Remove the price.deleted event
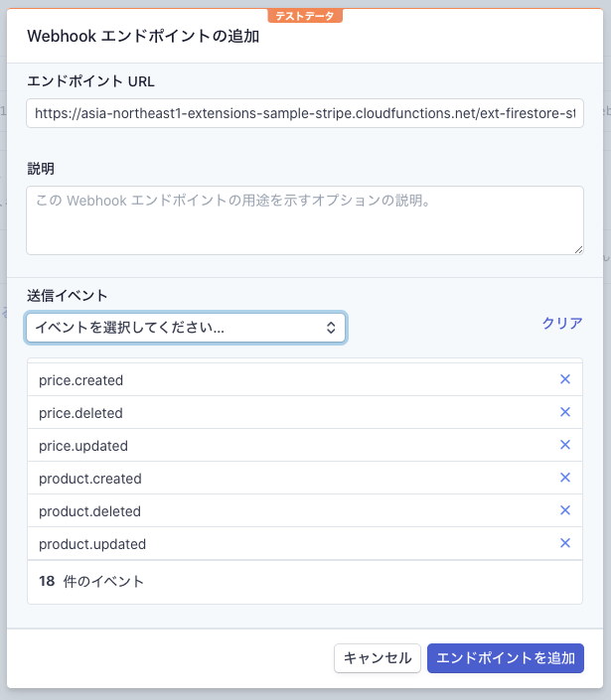 (565, 412)
